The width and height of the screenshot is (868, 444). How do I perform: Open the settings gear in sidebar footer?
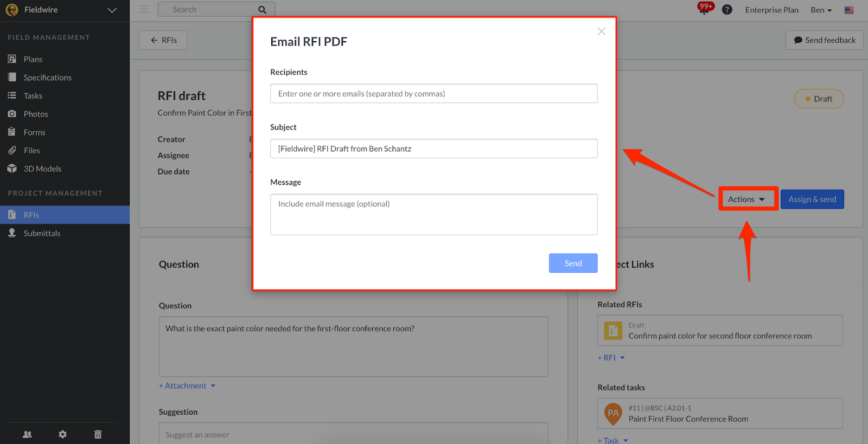point(63,434)
